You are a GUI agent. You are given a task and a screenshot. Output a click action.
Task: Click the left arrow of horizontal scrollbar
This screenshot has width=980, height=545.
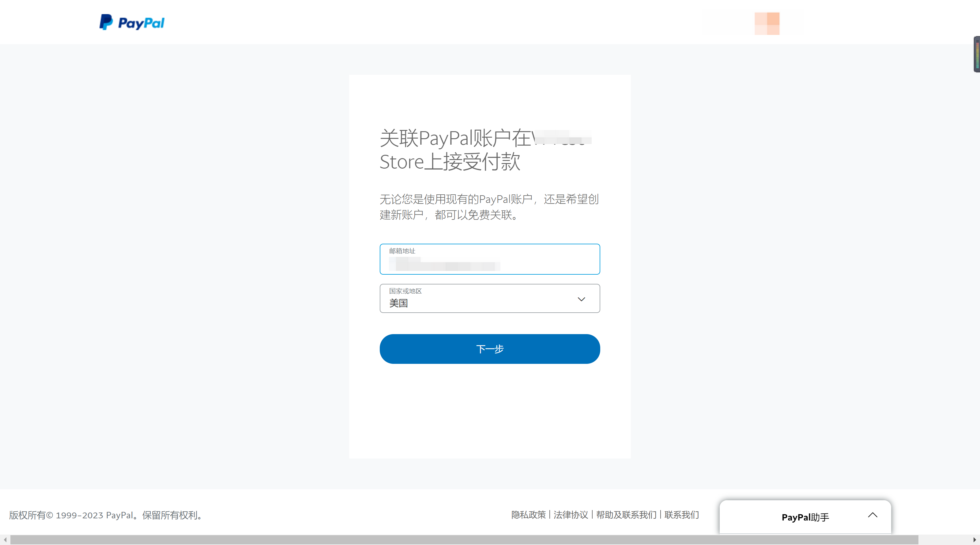(5, 540)
